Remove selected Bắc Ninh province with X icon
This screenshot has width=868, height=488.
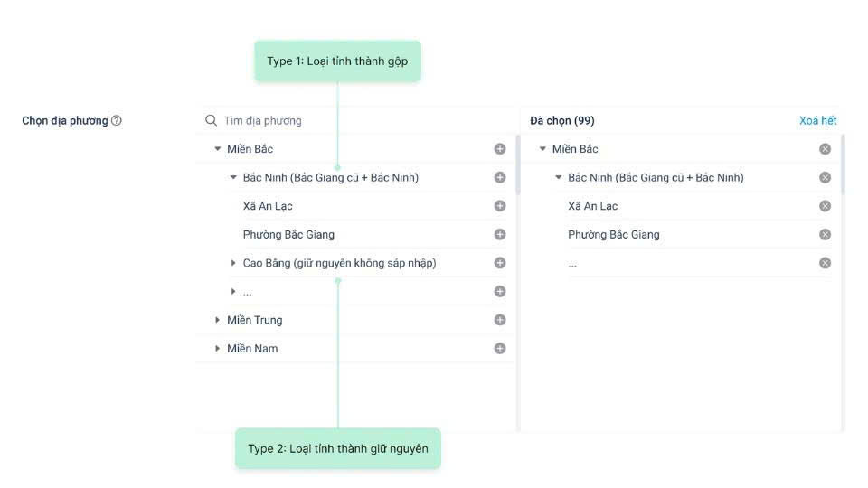click(825, 178)
